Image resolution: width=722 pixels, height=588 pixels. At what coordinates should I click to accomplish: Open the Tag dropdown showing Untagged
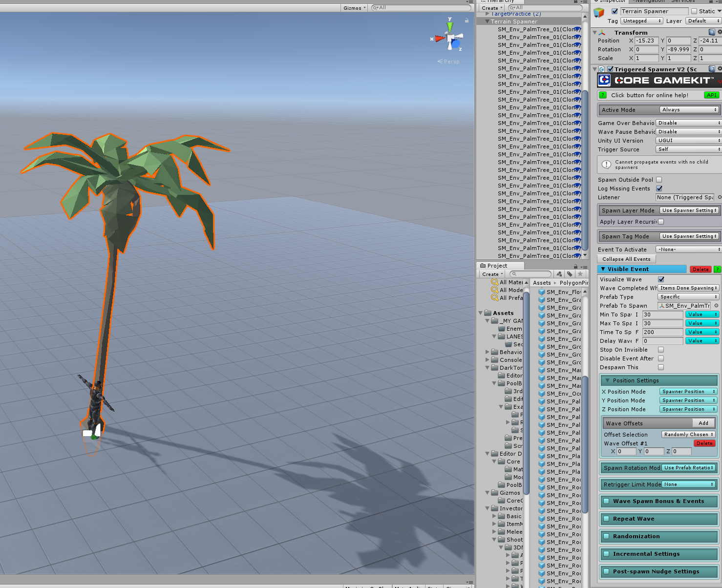pos(642,21)
